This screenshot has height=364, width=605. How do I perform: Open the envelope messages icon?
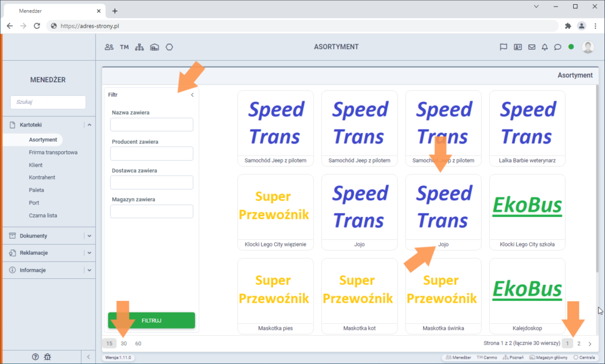click(531, 47)
